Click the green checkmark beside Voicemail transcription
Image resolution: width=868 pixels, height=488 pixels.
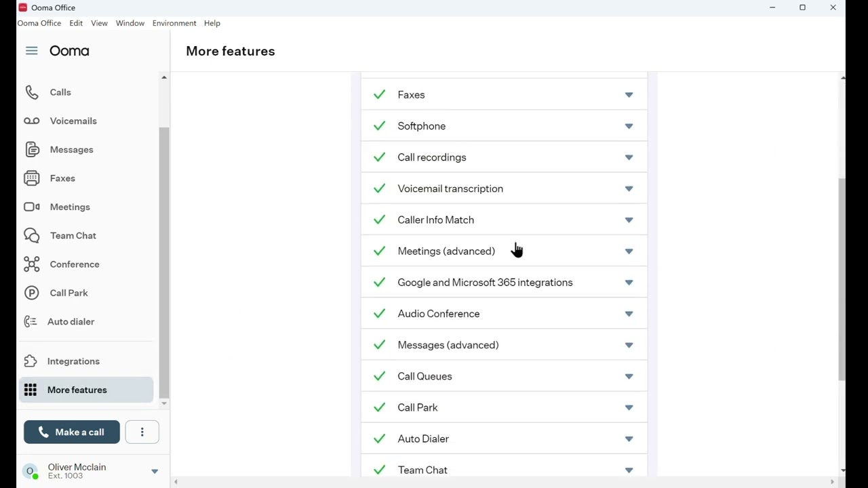[379, 188]
